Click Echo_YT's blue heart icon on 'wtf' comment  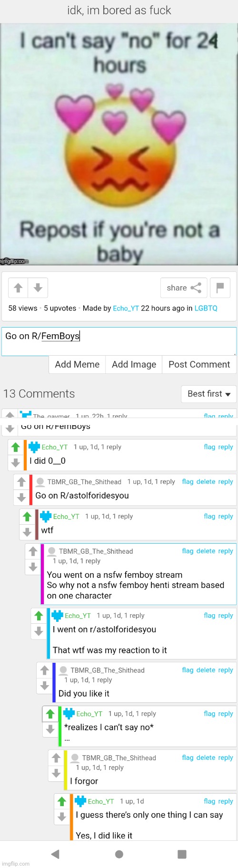(x=46, y=516)
